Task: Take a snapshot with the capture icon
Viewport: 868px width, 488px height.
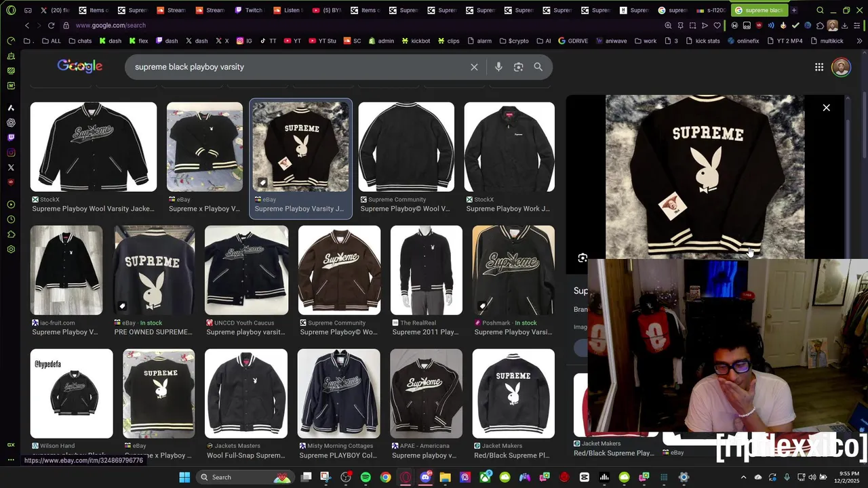Action: (692, 26)
